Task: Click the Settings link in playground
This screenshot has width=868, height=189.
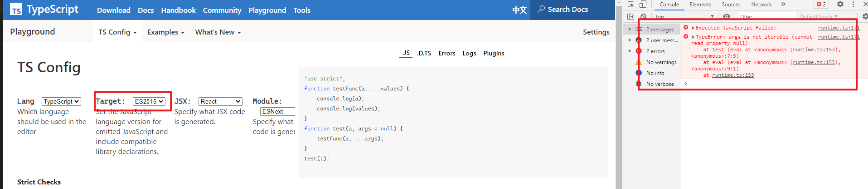Action: 596,32
